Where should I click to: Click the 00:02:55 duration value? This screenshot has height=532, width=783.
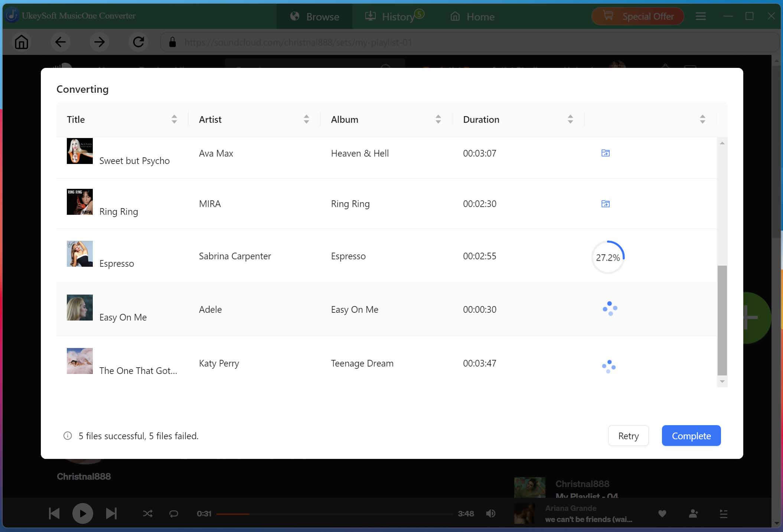click(x=480, y=256)
